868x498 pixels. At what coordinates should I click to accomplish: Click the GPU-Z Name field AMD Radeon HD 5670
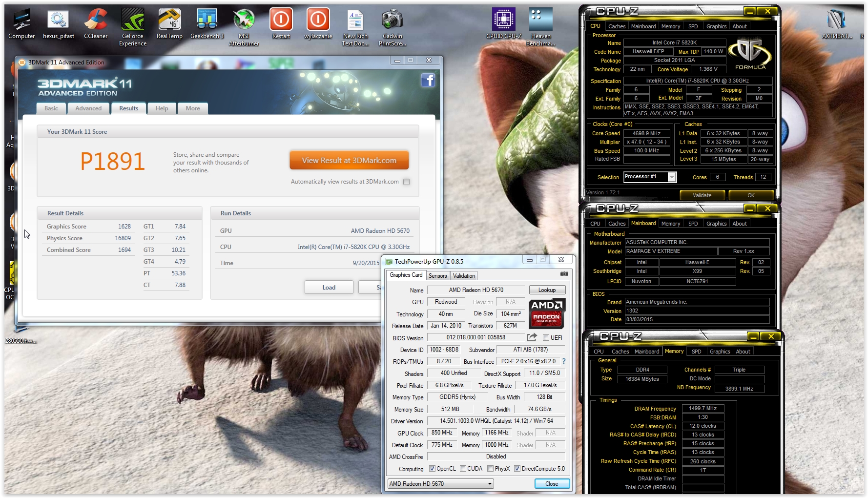(x=476, y=290)
